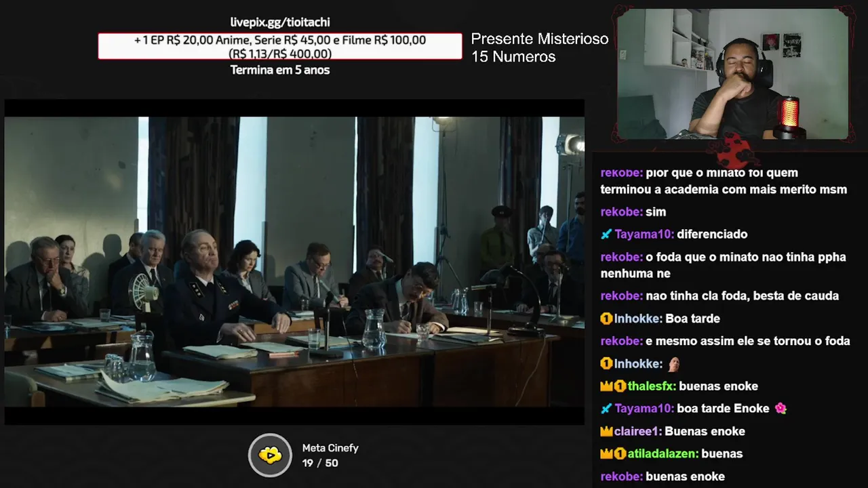Screen dimensions: 868x488
Task: Click the flower emoji after 'boa tarde Enoke'
Action: pos(781,409)
